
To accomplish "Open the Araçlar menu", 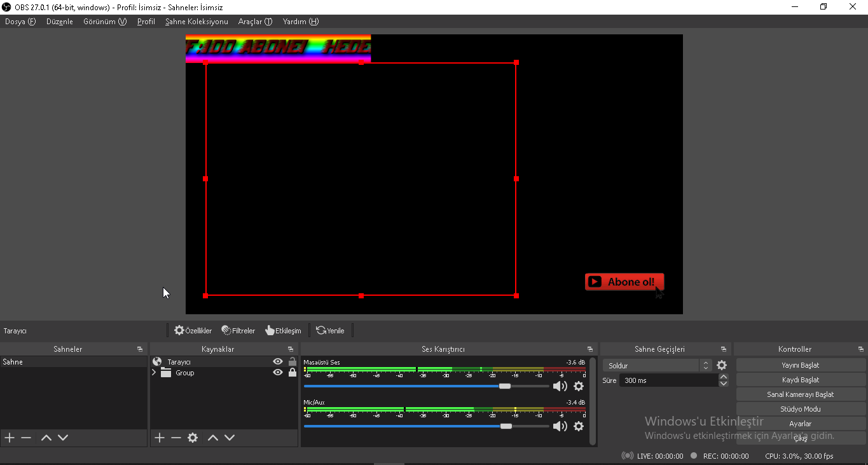I will (x=255, y=22).
